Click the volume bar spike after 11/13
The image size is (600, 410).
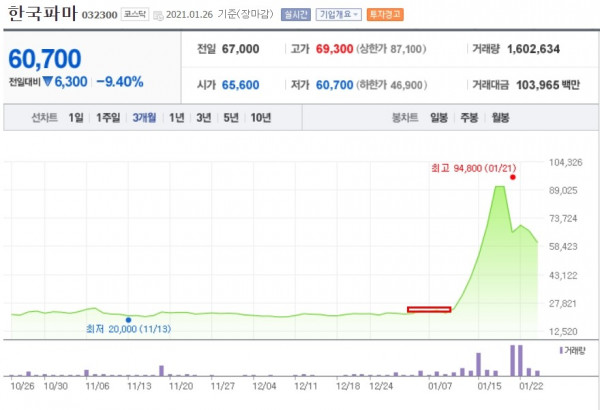pos(161,371)
